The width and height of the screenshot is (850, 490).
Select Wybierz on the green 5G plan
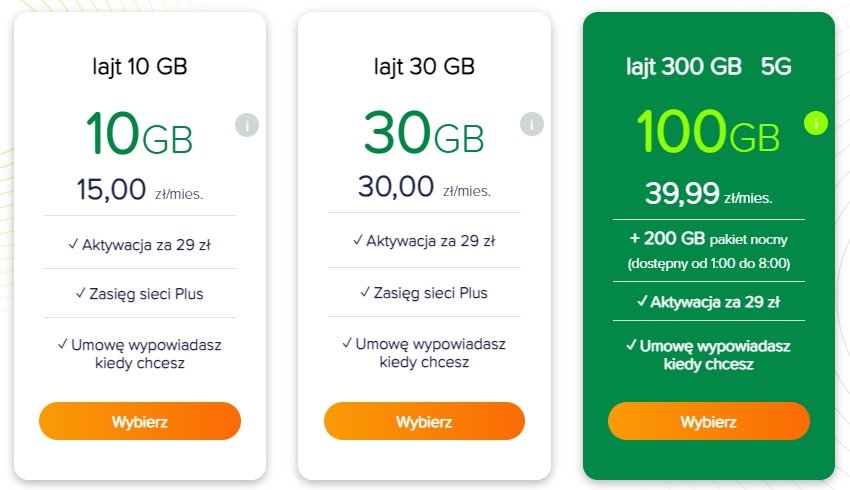coord(709,421)
